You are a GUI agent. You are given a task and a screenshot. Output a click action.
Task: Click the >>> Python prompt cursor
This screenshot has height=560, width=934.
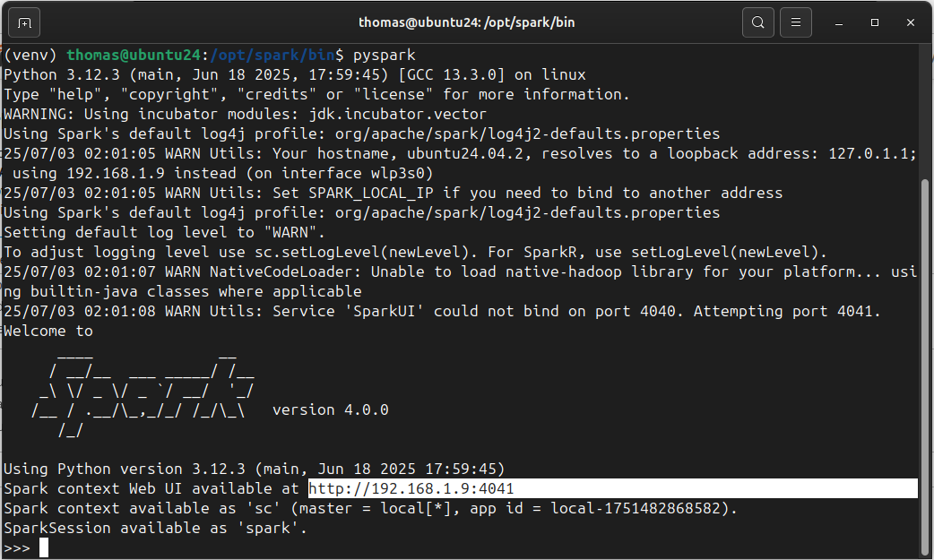44,547
